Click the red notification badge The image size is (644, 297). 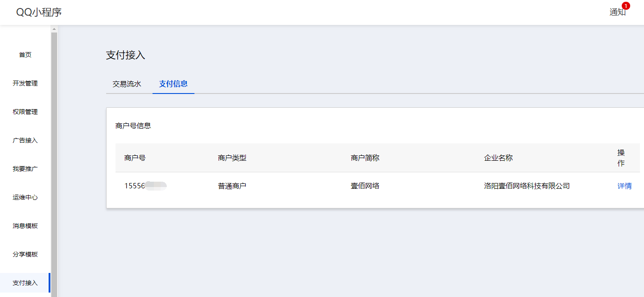click(626, 6)
